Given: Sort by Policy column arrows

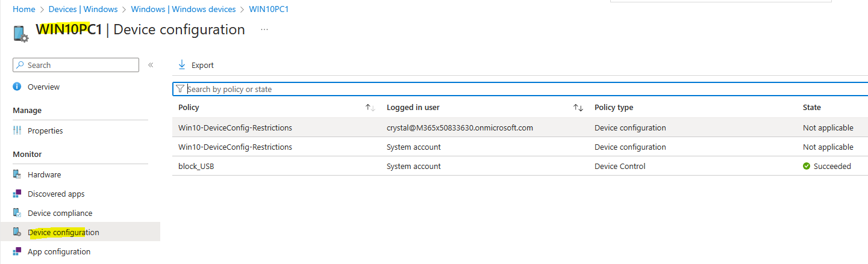Looking at the screenshot, I should point(370,108).
